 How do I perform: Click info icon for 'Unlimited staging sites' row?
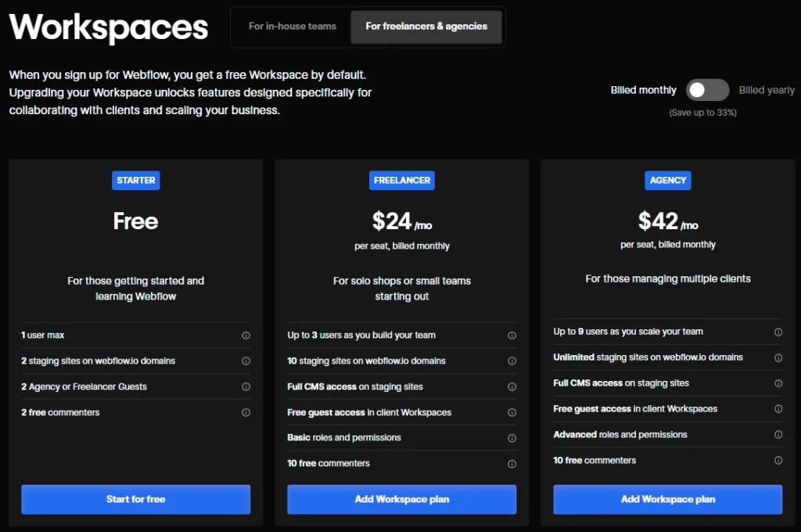point(778,358)
